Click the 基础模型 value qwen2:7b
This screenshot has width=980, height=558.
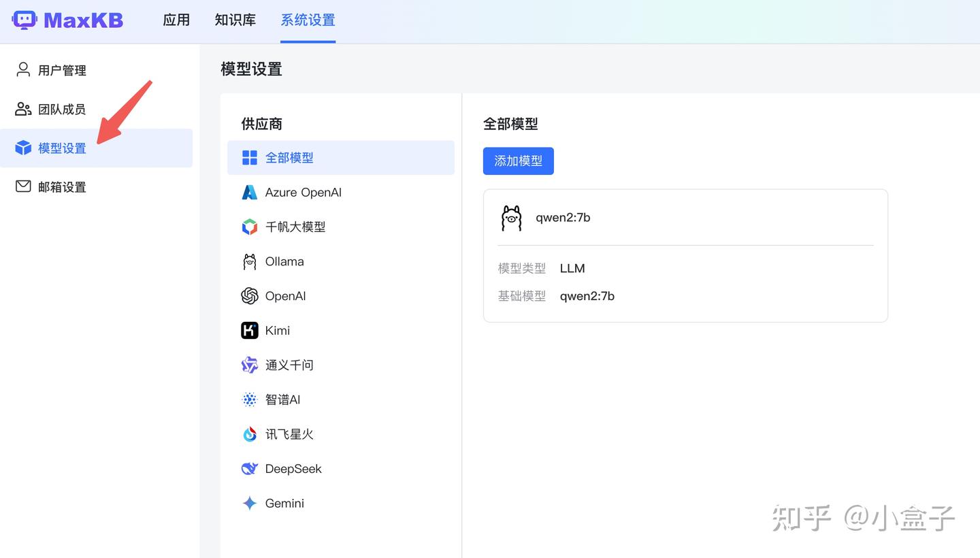587,296
